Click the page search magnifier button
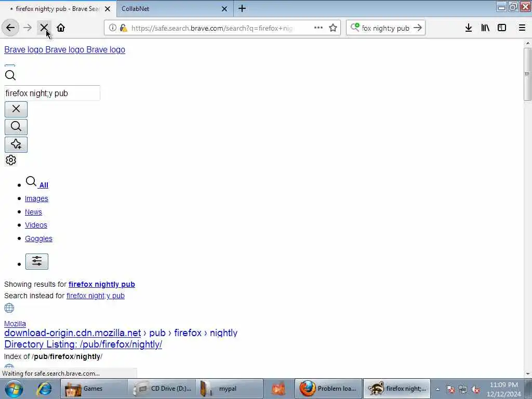 click(x=16, y=127)
